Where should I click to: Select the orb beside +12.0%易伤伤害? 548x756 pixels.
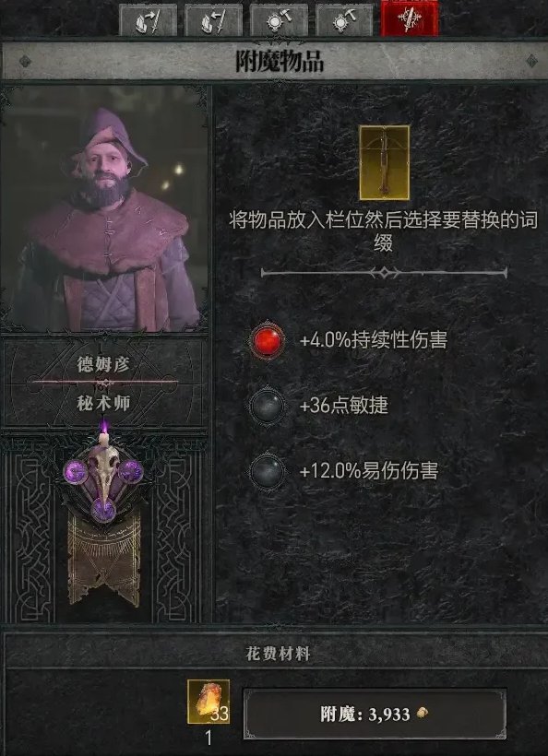point(268,470)
